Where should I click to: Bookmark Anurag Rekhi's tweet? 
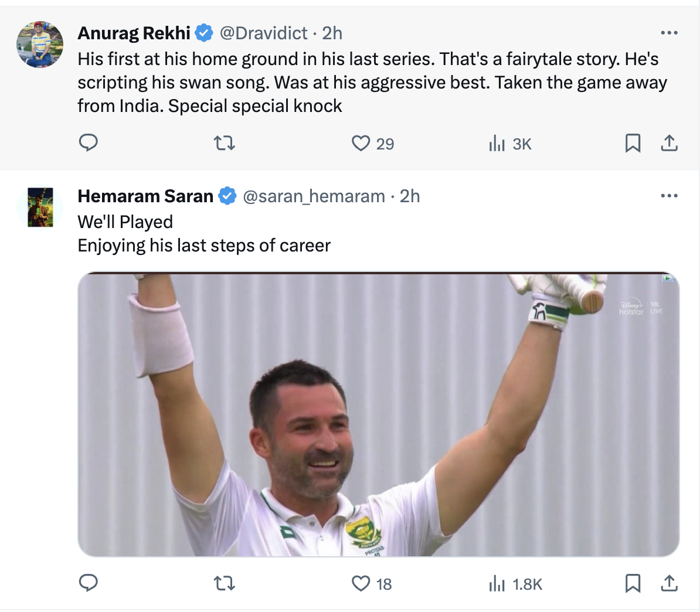coord(633,142)
